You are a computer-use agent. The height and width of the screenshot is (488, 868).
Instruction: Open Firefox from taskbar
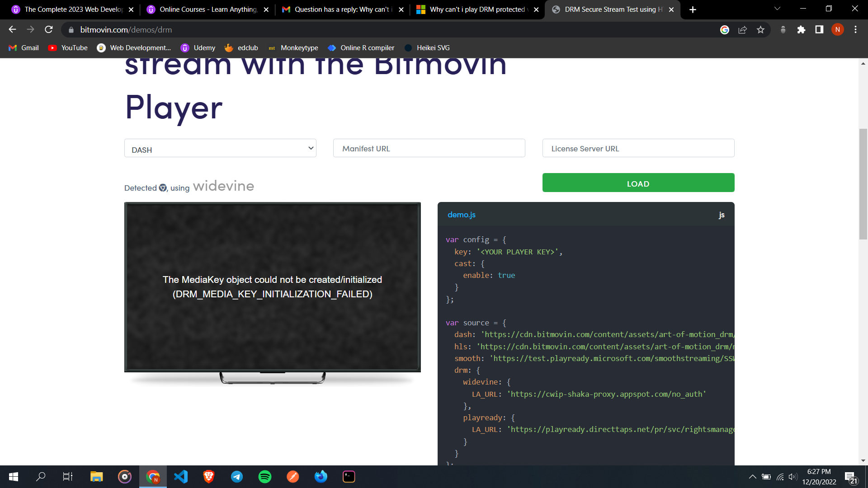[321, 477]
